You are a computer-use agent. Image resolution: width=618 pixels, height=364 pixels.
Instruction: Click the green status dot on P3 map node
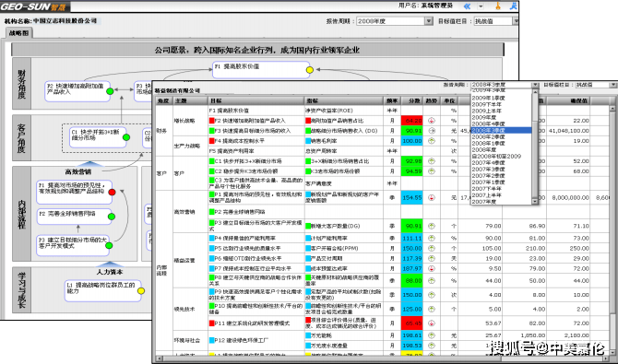(109, 245)
